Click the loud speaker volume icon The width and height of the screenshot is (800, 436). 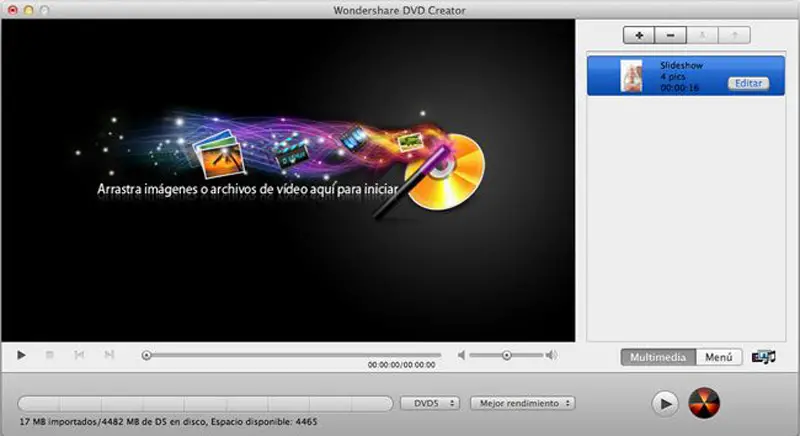click(551, 355)
